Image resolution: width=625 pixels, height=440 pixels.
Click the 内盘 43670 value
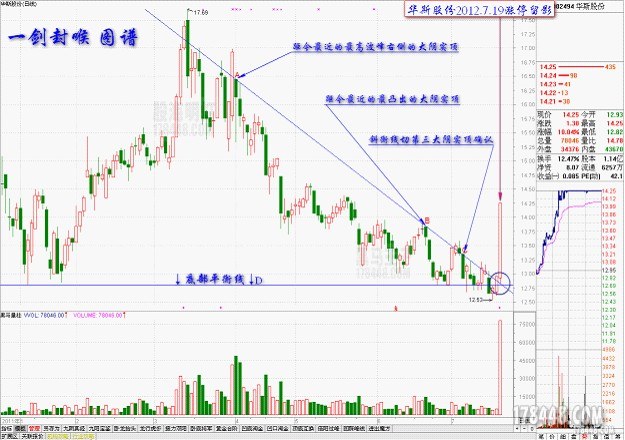pos(614,149)
